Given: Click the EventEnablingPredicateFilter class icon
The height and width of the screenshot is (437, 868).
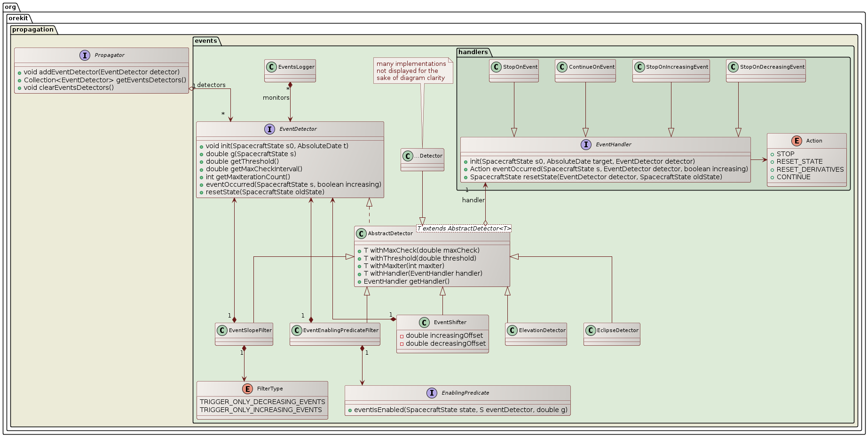Looking at the screenshot, I should click(297, 330).
